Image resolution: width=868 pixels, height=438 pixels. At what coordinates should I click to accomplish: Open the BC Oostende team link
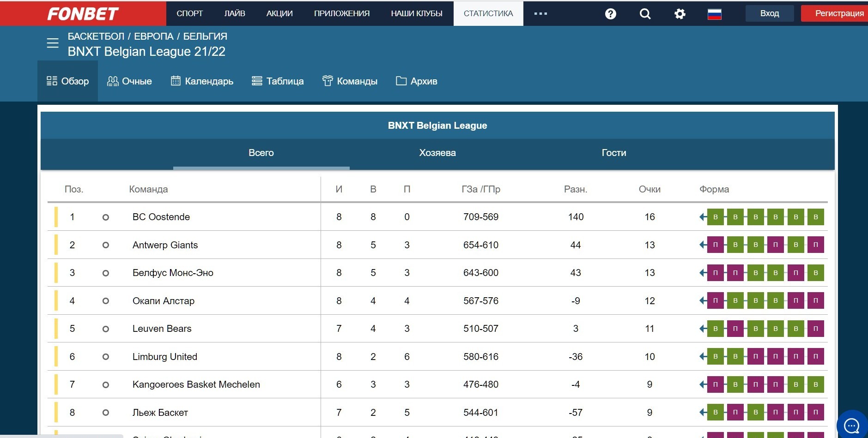coord(161,217)
